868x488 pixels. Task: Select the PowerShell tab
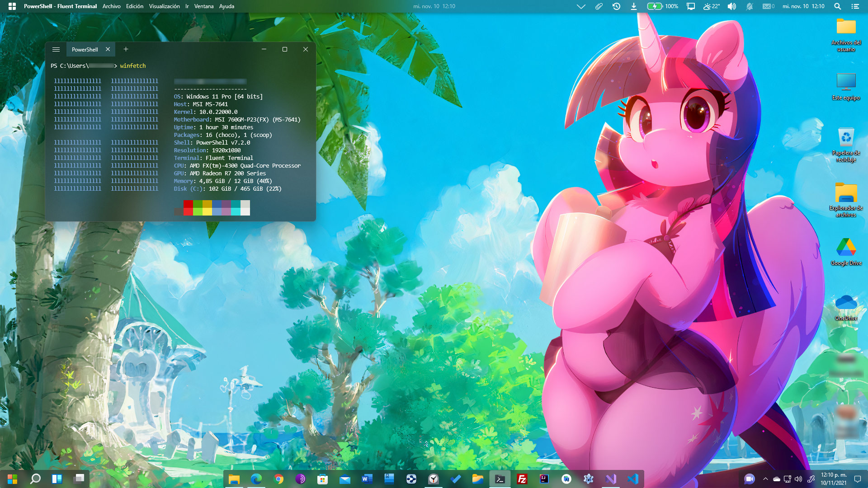pos(85,50)
